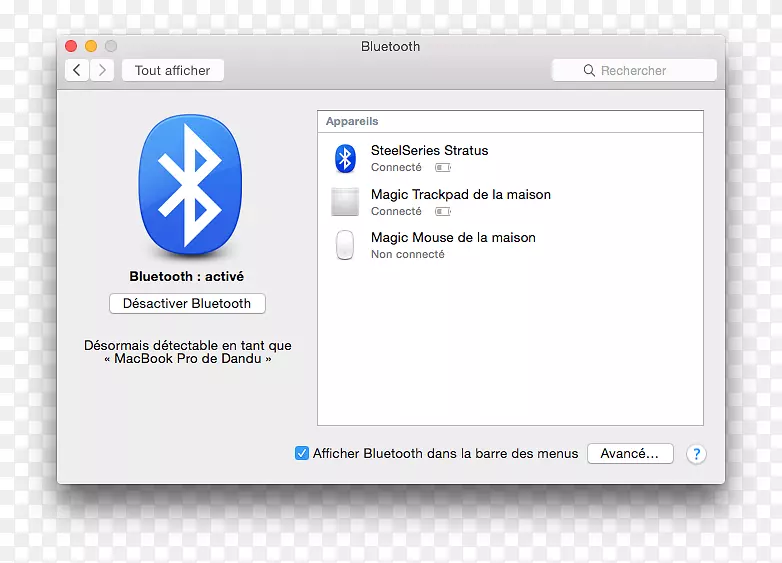
Task: Click Connecté status under Magic Trackpad
Action: click(x=396, y=211)
